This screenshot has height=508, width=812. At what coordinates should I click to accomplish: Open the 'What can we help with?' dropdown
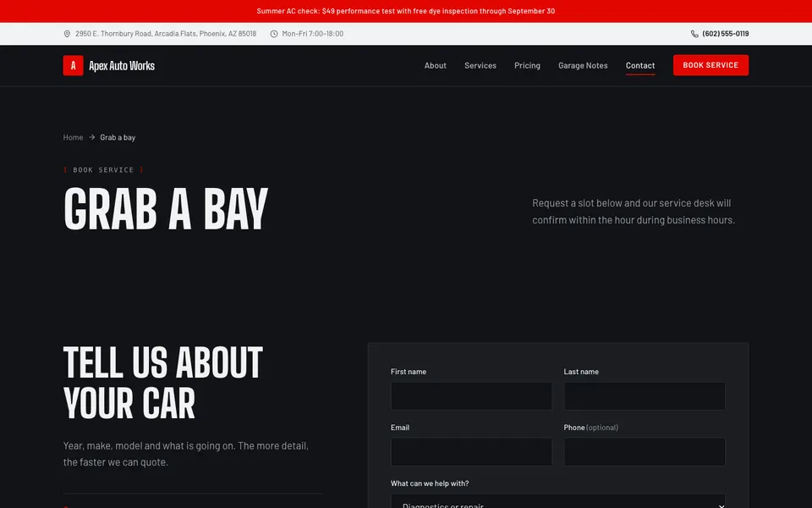pyautogui.click(x=557, y=502)
